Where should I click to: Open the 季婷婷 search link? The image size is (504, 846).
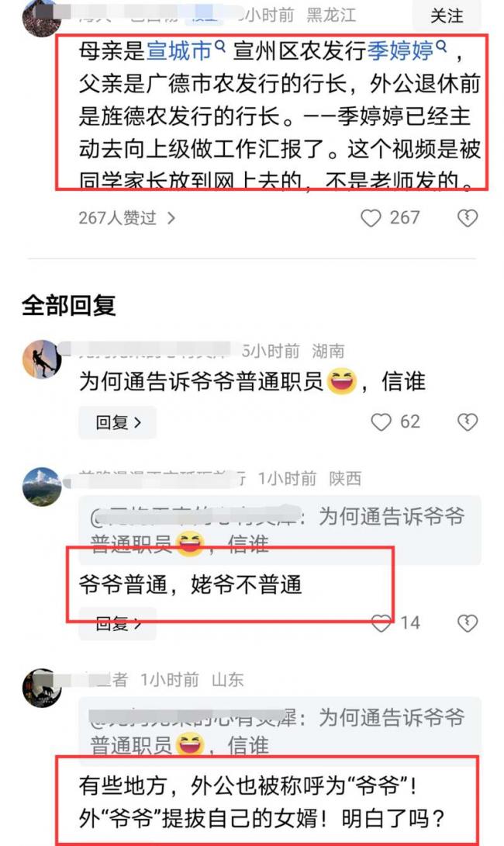point(401,51)
